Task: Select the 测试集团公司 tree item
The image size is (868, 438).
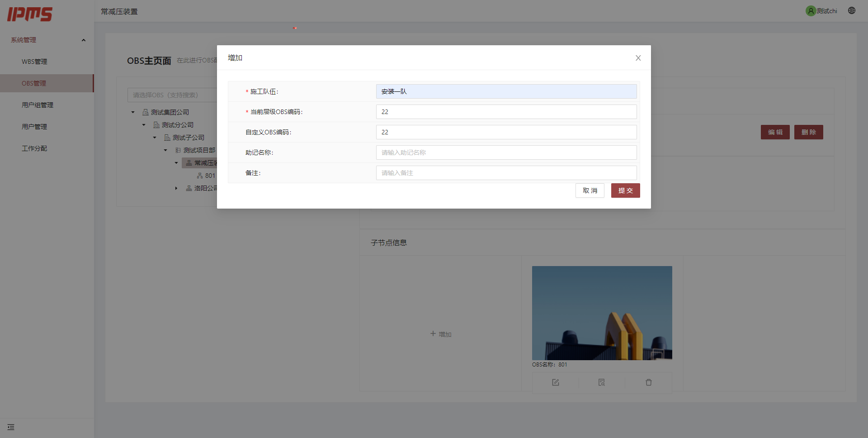Action: tap(165, 112)
